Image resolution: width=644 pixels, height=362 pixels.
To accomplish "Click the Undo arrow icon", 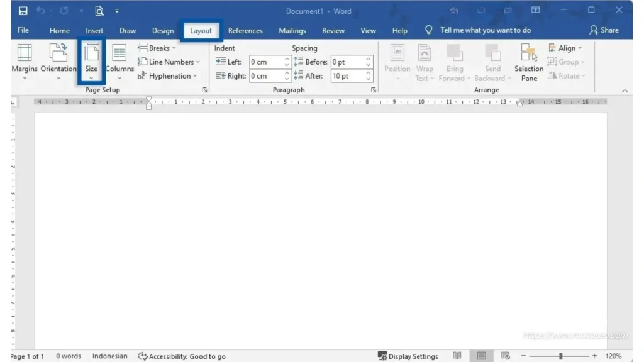I will click(x=40, y=11).
